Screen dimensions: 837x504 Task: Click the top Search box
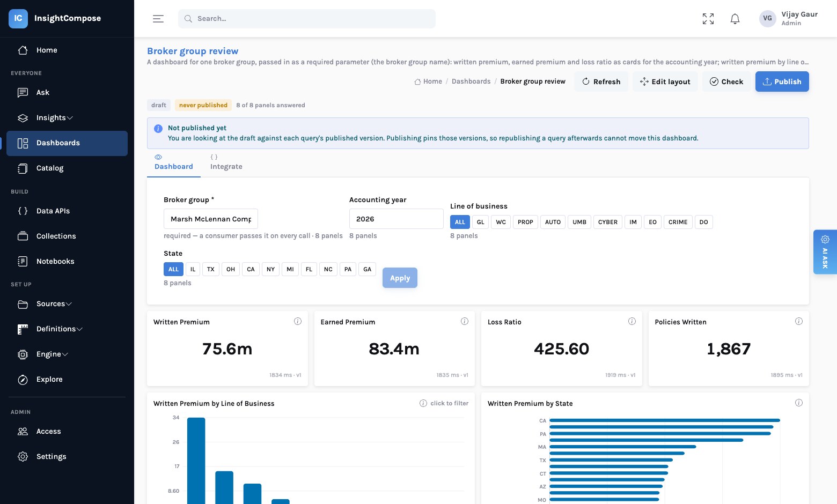[307, 19]
